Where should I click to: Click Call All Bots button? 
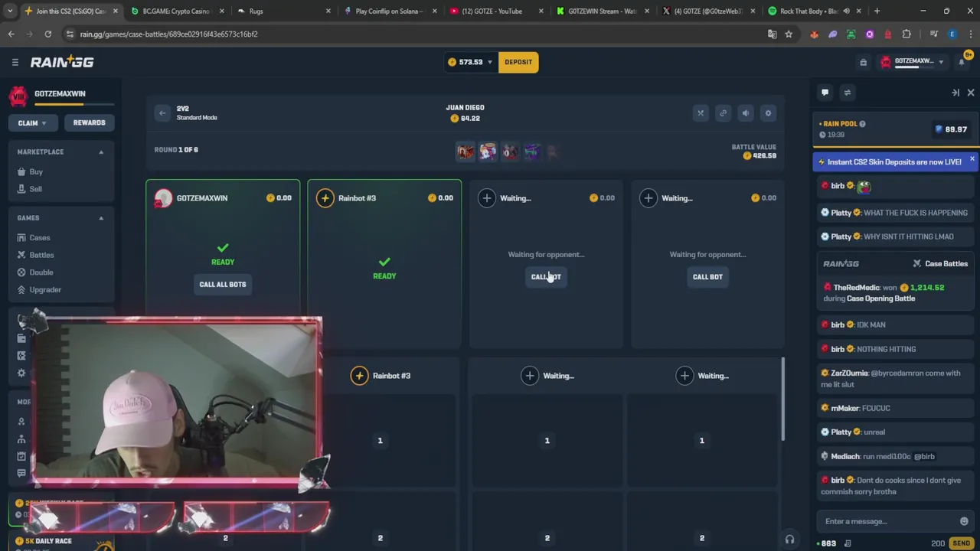223,284
